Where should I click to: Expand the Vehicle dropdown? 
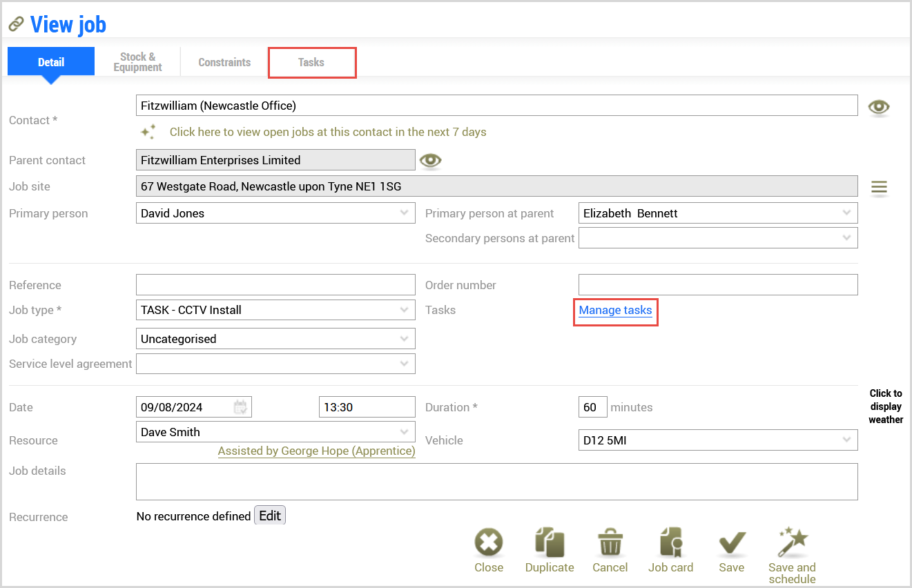pos(846,440)
